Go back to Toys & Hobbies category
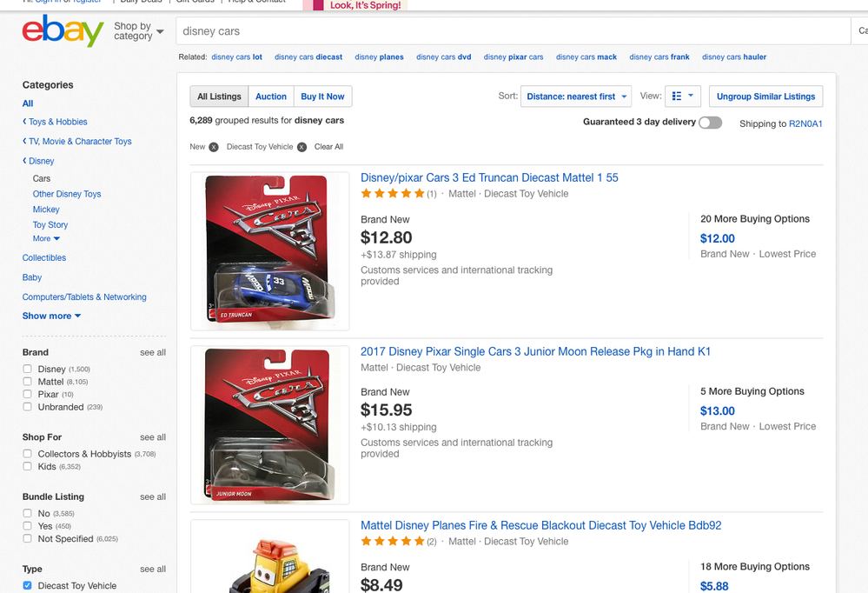 click(x=57, y=122)
